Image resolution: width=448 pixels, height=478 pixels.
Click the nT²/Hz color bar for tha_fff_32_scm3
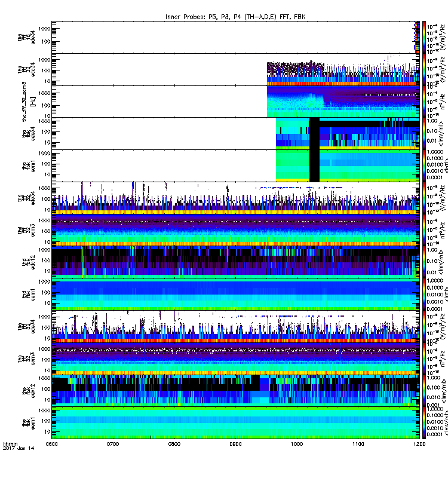click(x=424, y=102)
